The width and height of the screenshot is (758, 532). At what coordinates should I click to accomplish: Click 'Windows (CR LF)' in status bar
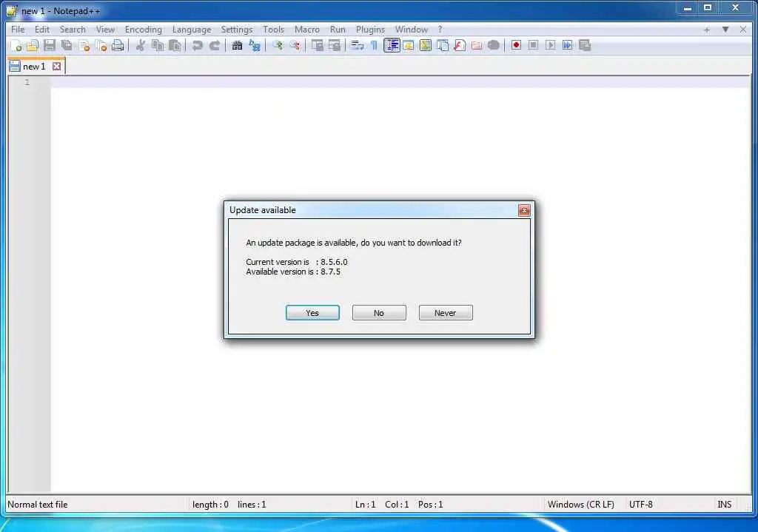580,505
